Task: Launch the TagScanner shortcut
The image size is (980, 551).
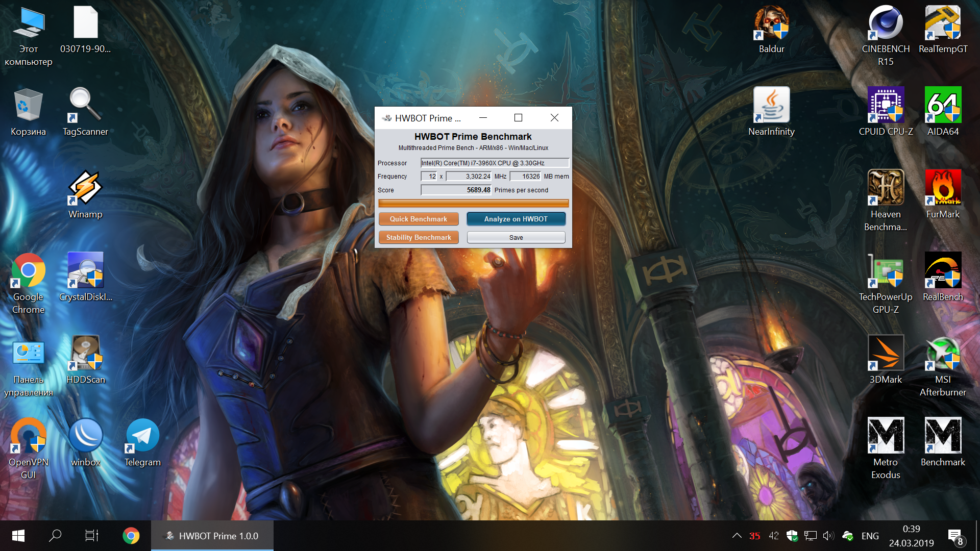Action: [85, 112]
